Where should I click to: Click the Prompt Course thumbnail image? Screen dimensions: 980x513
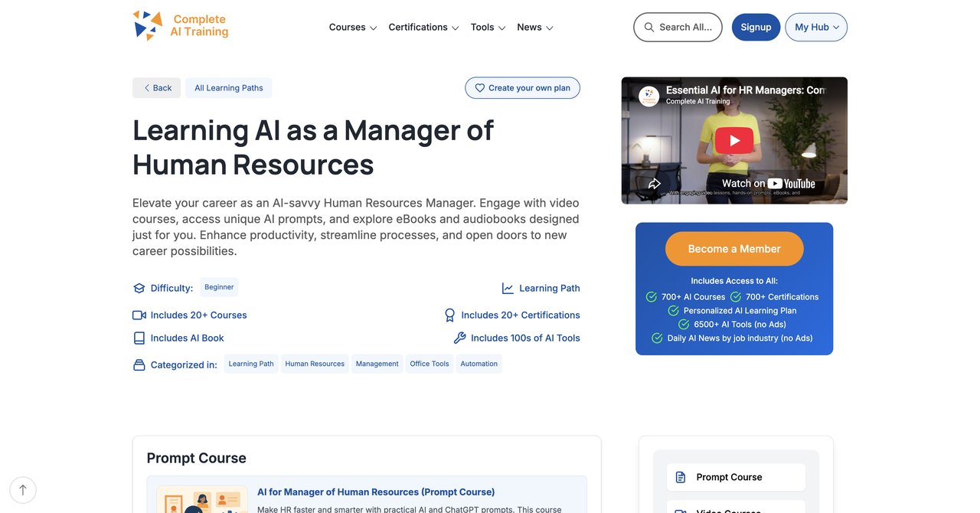point(202,499)
